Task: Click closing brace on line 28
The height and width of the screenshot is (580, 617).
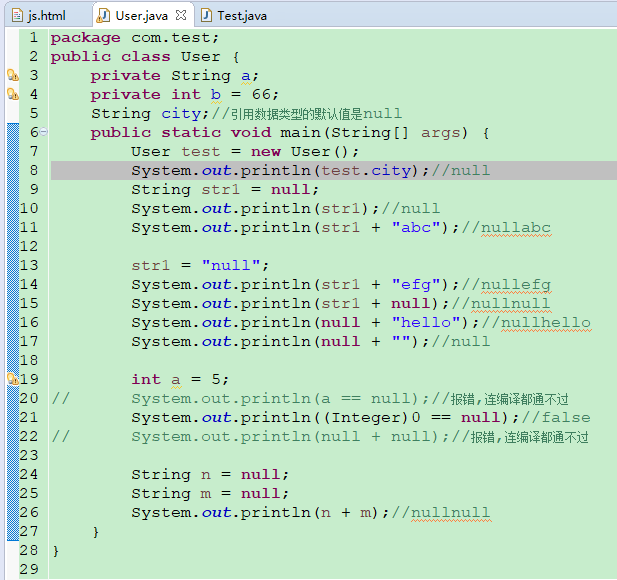Action: click(55, 551)
